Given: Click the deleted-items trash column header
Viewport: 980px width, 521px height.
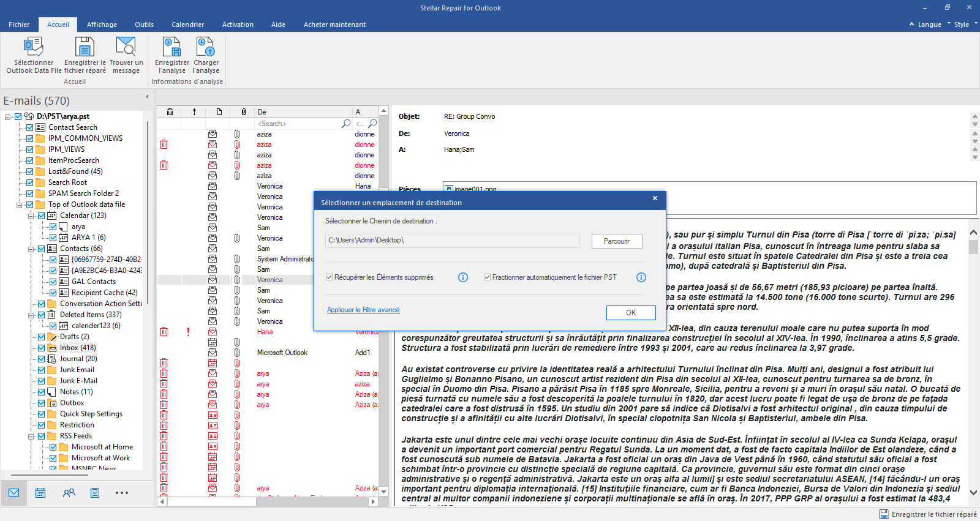Looking at the screenshot, I should pos(170,112).
